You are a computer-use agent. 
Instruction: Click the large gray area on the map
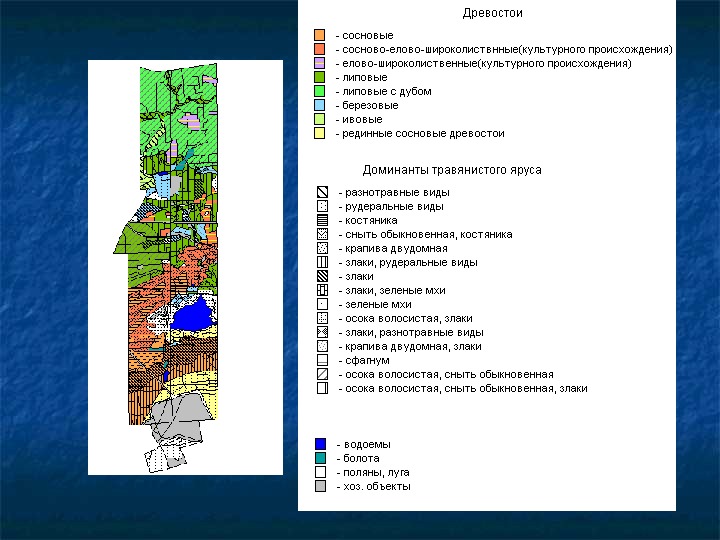coord(180,417)
